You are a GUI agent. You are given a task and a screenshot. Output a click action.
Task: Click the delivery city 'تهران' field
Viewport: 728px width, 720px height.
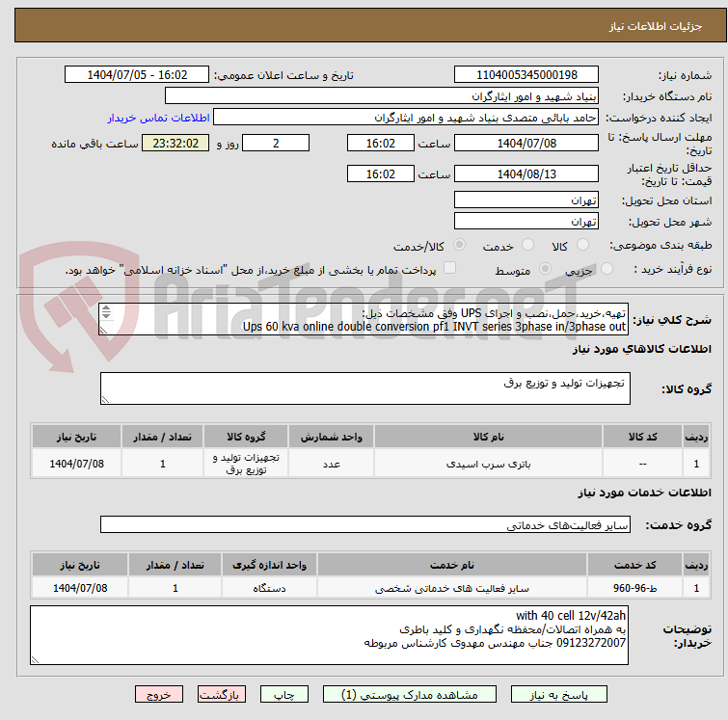click(x=526, y=222)
